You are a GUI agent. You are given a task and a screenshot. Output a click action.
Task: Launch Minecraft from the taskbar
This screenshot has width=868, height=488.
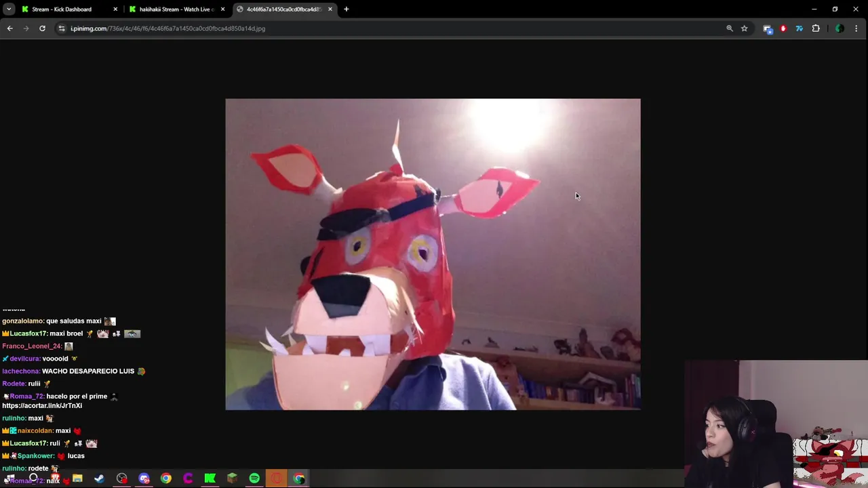point(232,479)
